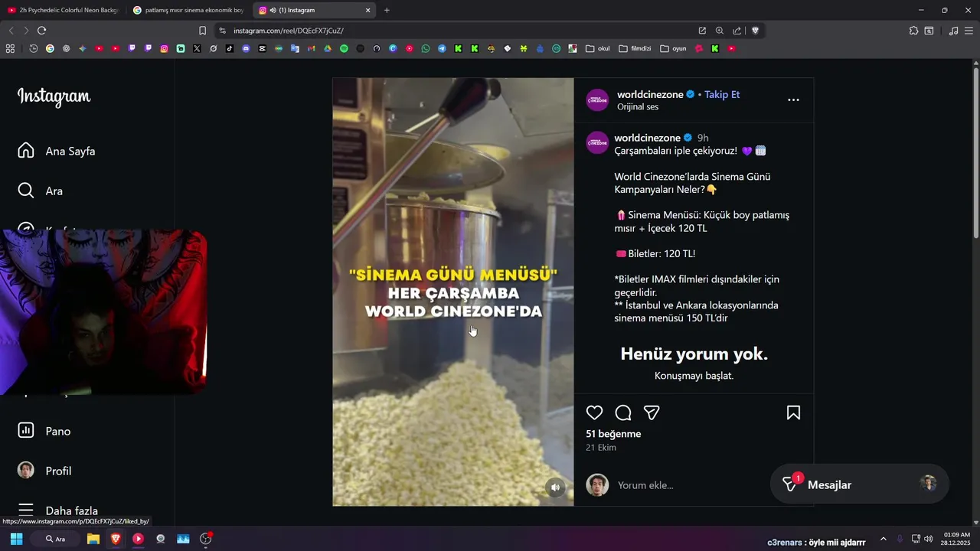
Task: Open the browser hamburger menu
Action: coord(969,31)
